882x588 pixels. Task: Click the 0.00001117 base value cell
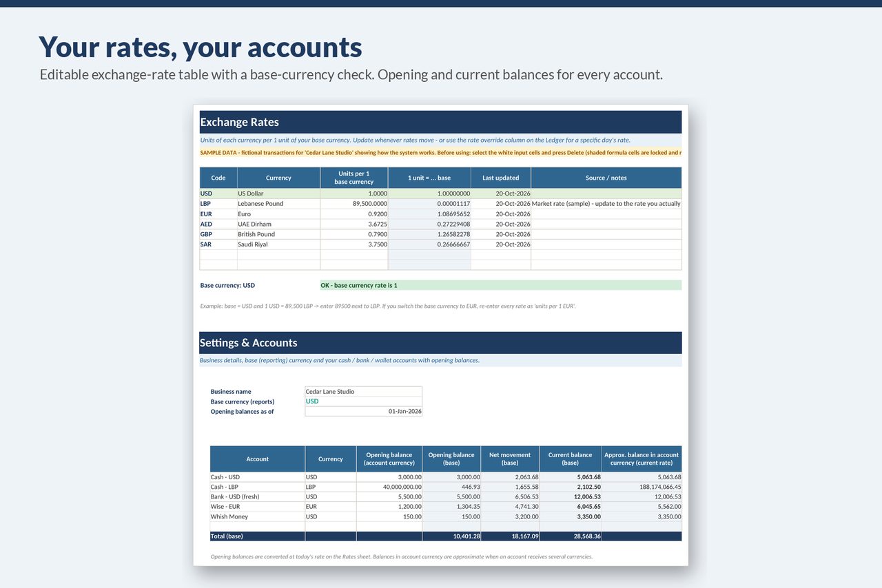[x=429, y=204]
